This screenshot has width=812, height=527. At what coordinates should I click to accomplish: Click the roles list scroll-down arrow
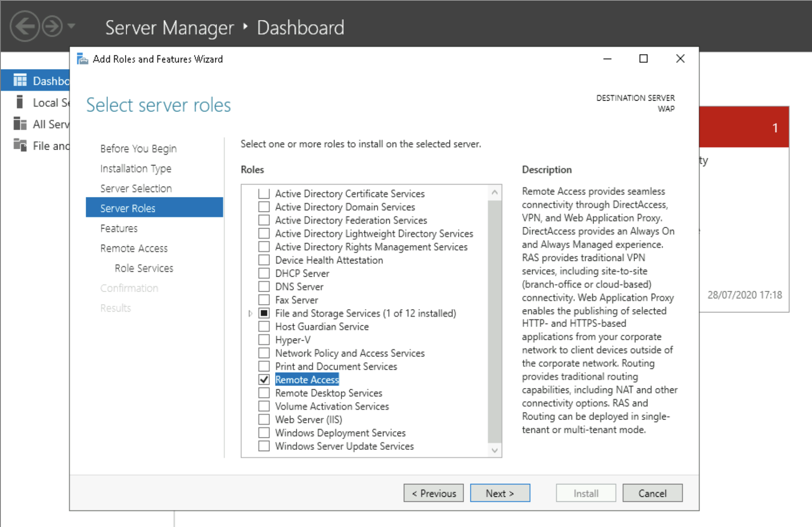tap(494, 450)
